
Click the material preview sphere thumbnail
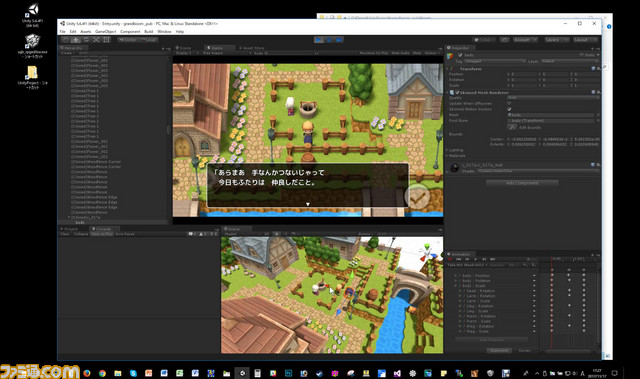454,168
